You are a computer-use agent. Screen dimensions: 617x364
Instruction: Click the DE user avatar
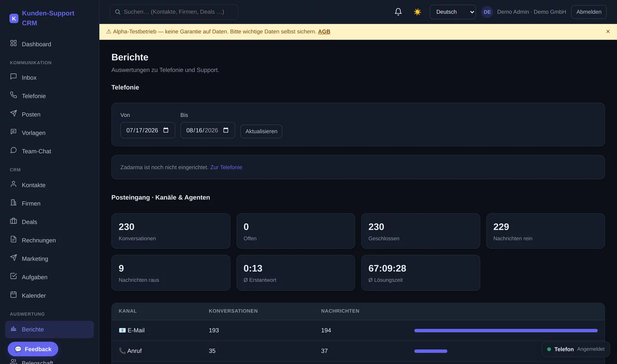[487, 12]
